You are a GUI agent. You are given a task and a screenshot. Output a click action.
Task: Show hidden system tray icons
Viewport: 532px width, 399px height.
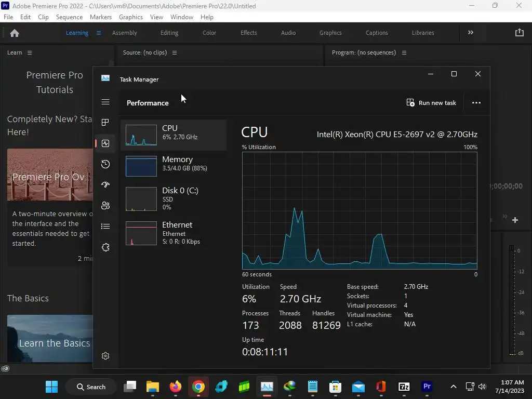(x=453, y=387)
